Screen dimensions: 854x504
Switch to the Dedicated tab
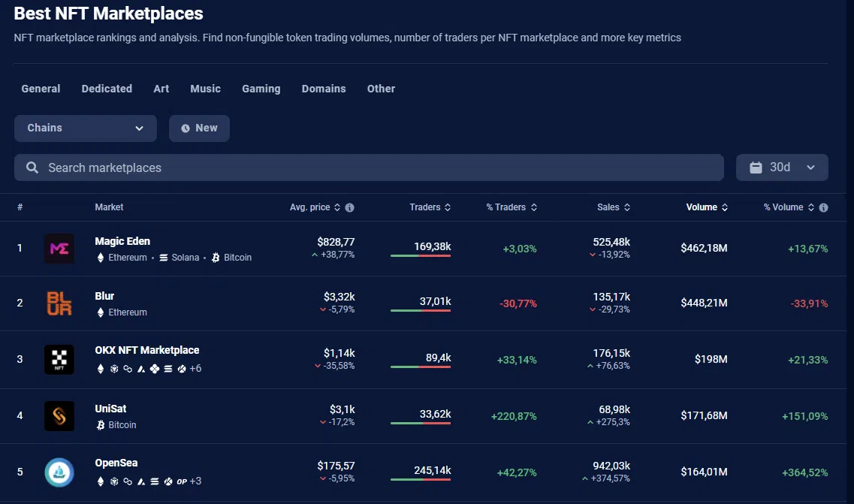click(107, 89)
